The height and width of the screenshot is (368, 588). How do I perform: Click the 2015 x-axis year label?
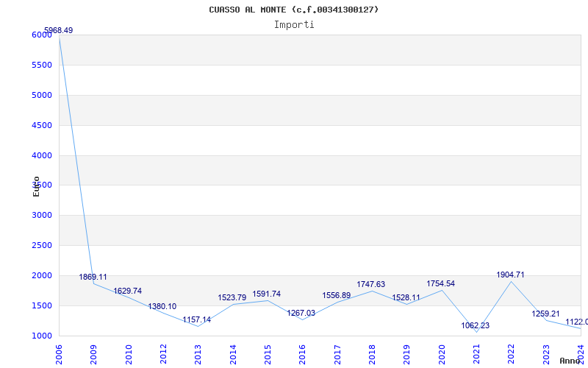pos(268,354)
